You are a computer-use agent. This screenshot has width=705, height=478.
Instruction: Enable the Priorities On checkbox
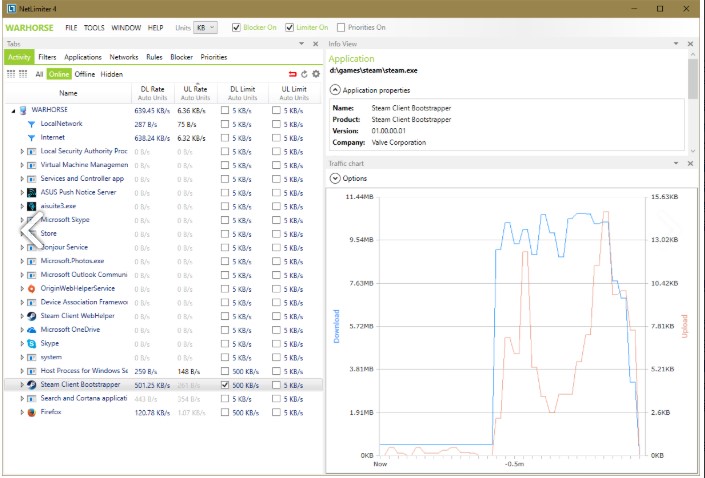tap(341, 28)
